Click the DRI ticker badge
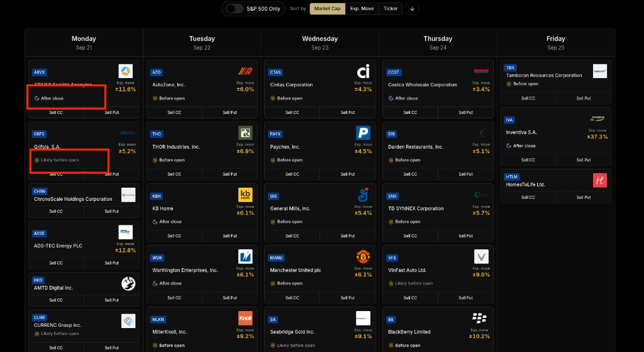Viewport: 644px width, 352px height. tap(391, 134)
